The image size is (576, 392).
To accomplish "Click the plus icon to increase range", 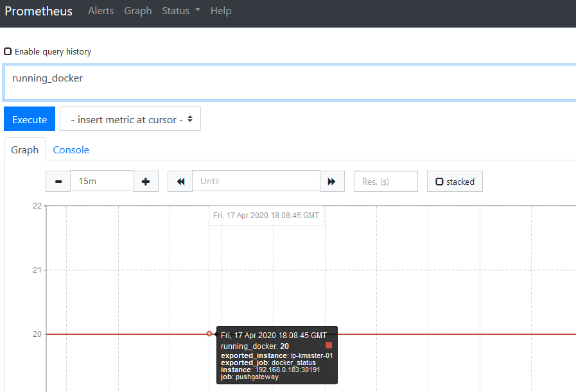I will click(146, 182).
